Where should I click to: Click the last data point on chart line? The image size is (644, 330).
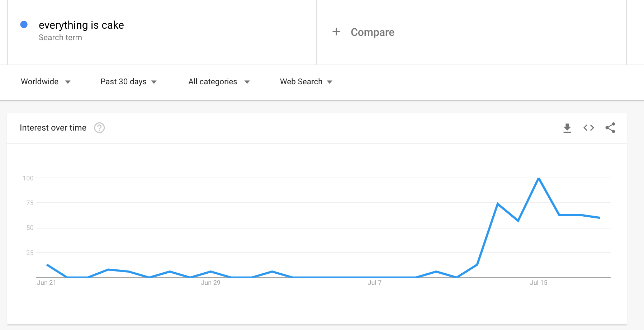click(x=600, y=218)
